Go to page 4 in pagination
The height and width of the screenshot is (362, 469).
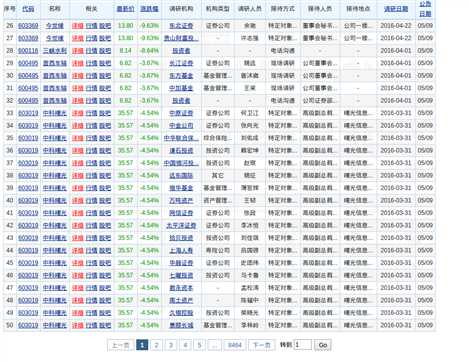click(185, 345)
